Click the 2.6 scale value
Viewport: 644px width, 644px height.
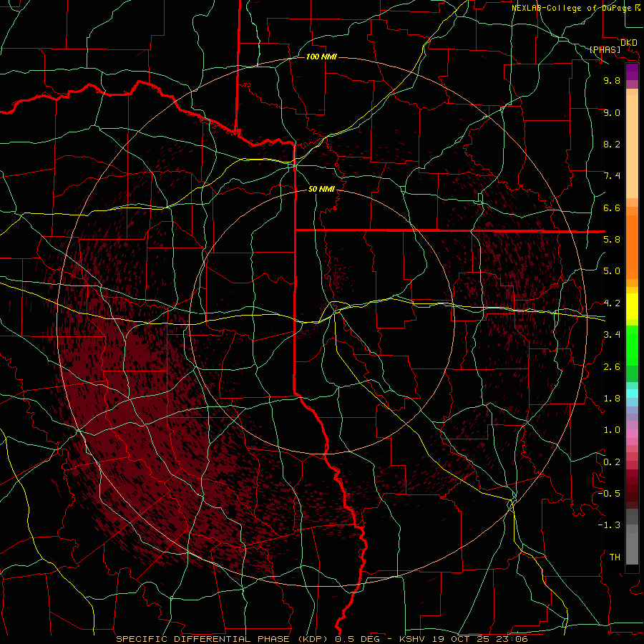[x=612, y=367]
